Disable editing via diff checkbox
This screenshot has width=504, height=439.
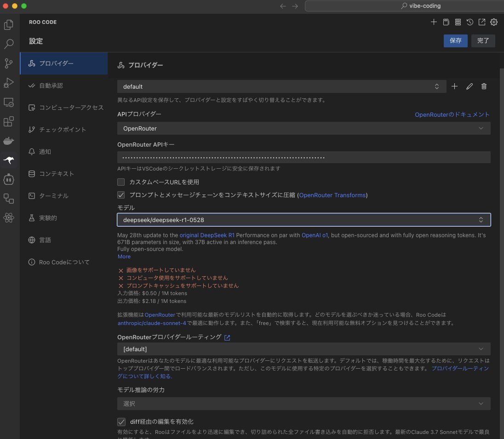[x=121, y=422]
